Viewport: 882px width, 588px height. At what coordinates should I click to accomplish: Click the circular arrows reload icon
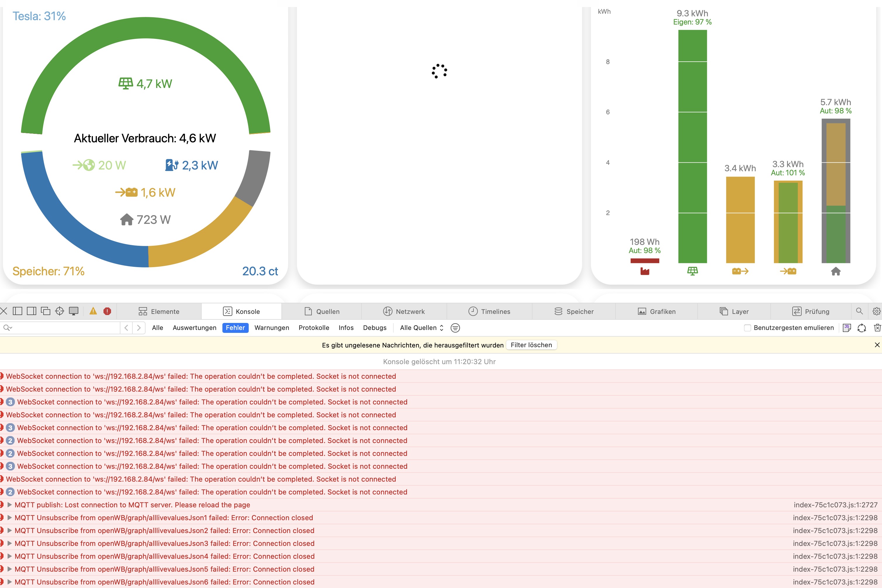(x=862, y=328)
